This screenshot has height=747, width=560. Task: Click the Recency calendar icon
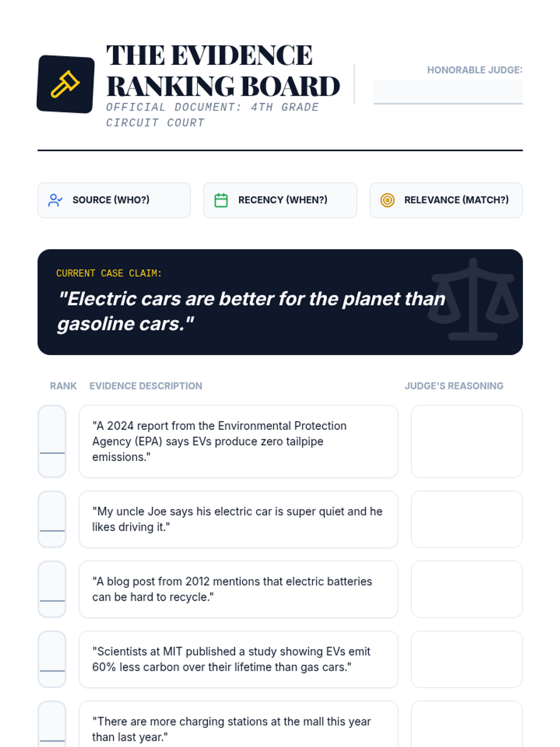[x=221, y=200]
